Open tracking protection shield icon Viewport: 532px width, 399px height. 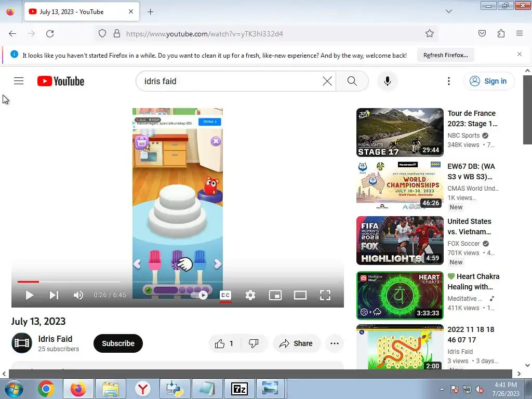(x=102, y=34)
